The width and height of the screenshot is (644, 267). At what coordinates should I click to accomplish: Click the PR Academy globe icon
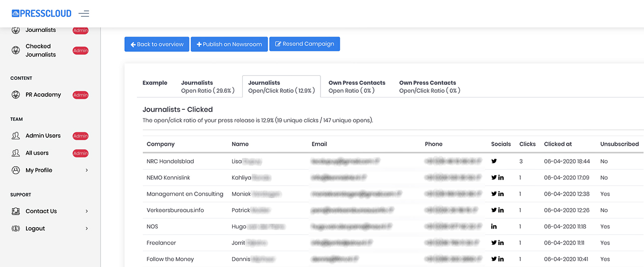[x=15, y=95]
